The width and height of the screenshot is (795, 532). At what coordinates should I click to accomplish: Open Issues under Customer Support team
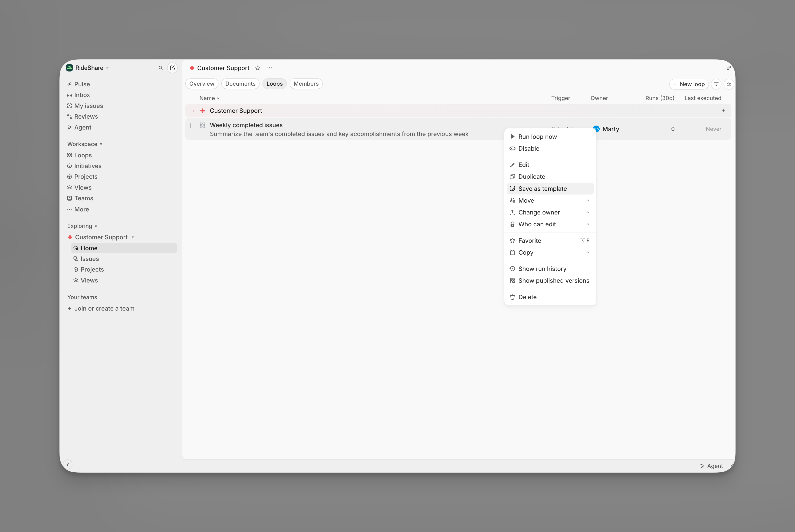pyautogui.click(x=86, y=259)
